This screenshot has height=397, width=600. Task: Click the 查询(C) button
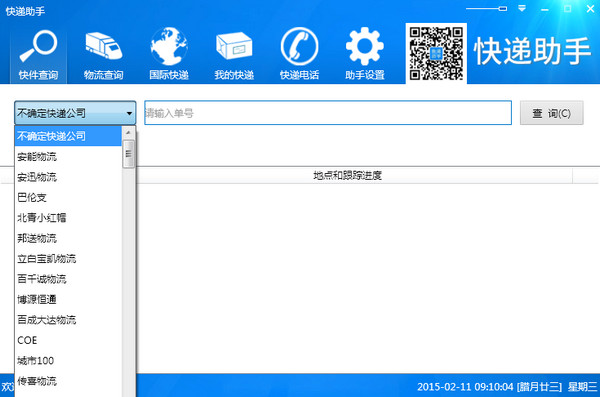(551, 113)
